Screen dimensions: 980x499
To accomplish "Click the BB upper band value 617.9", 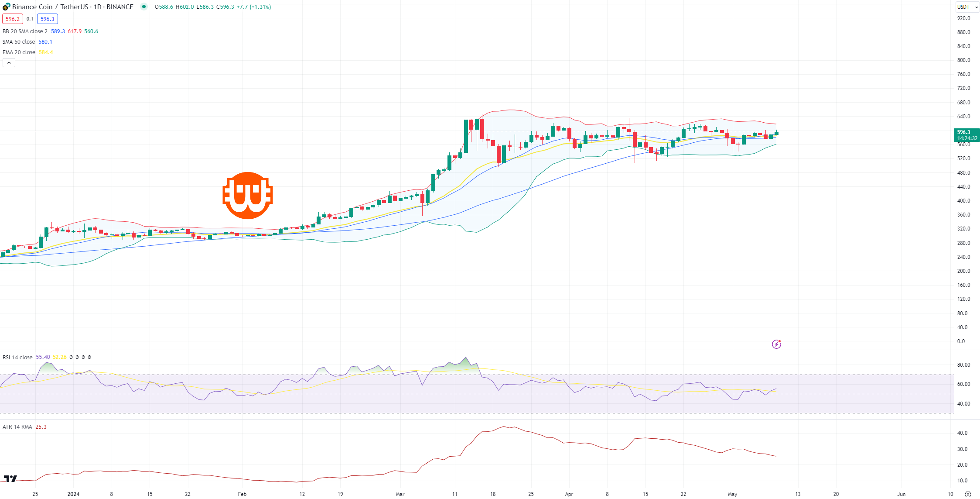I will (x=75, y=31).
